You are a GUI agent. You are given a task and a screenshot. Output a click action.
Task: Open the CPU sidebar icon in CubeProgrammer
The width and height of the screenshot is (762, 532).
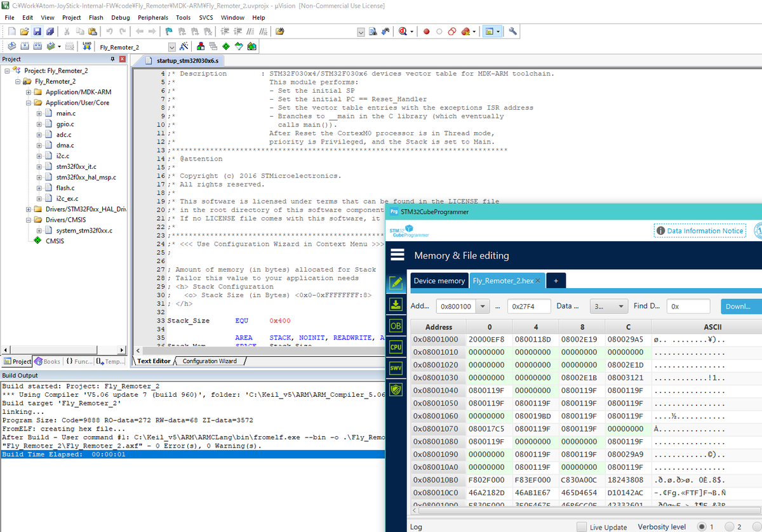[x=396, y=347]
